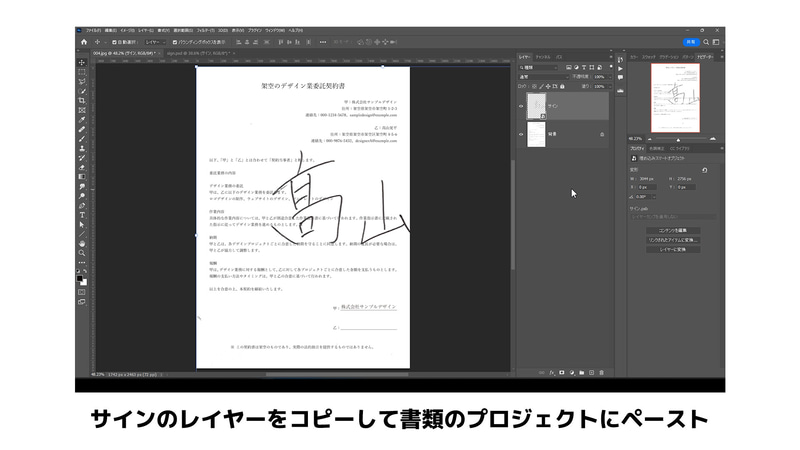Screen dimensions: 800x450
Task: Select the Quick Selection tool
Action: (82, 91)
